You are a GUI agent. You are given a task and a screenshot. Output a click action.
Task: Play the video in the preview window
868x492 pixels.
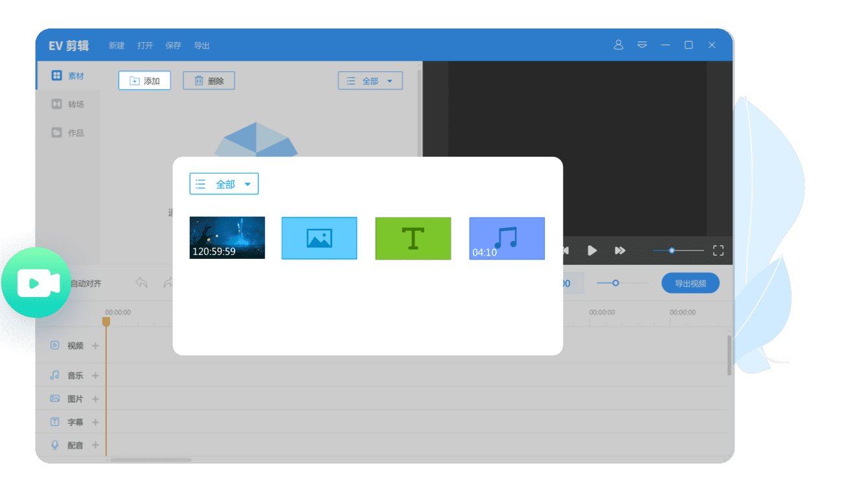pos(591,250)
